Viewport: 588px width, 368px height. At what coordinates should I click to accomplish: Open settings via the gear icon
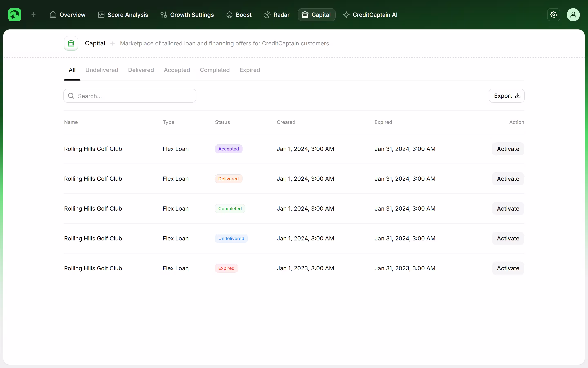tap(553, 15)
